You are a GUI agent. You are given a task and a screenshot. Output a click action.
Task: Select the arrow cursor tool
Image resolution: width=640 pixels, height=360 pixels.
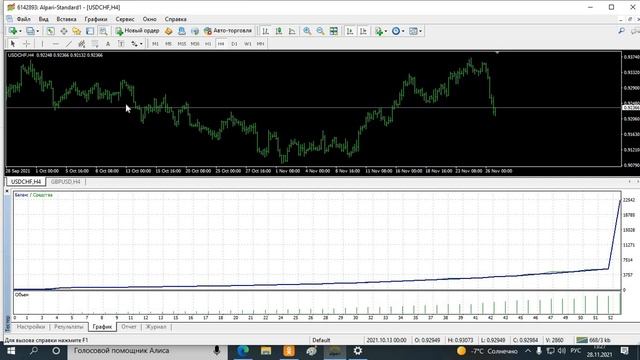(x=13, y=44)
